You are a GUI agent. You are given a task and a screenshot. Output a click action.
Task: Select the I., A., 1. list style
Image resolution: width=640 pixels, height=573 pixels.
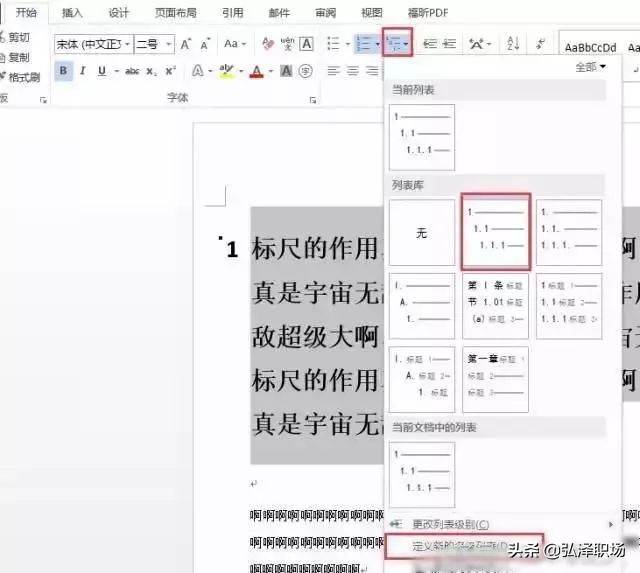tap(422, 306)
